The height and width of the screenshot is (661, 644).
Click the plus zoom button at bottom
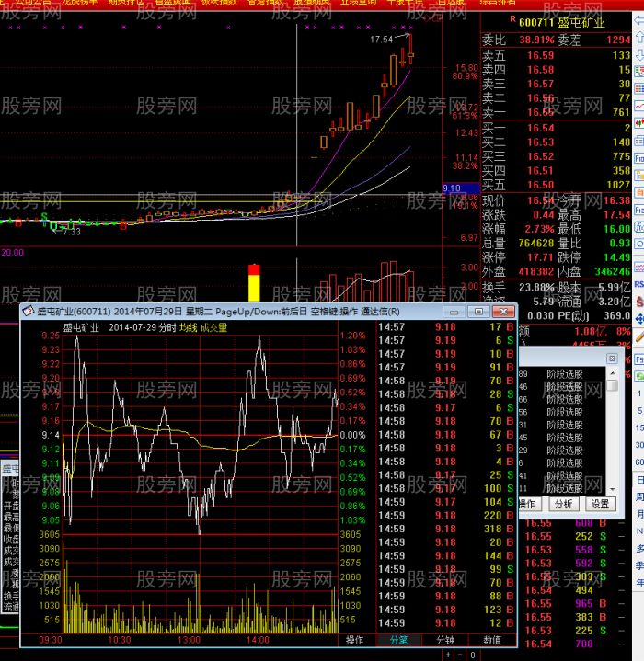tap(448, 655)
